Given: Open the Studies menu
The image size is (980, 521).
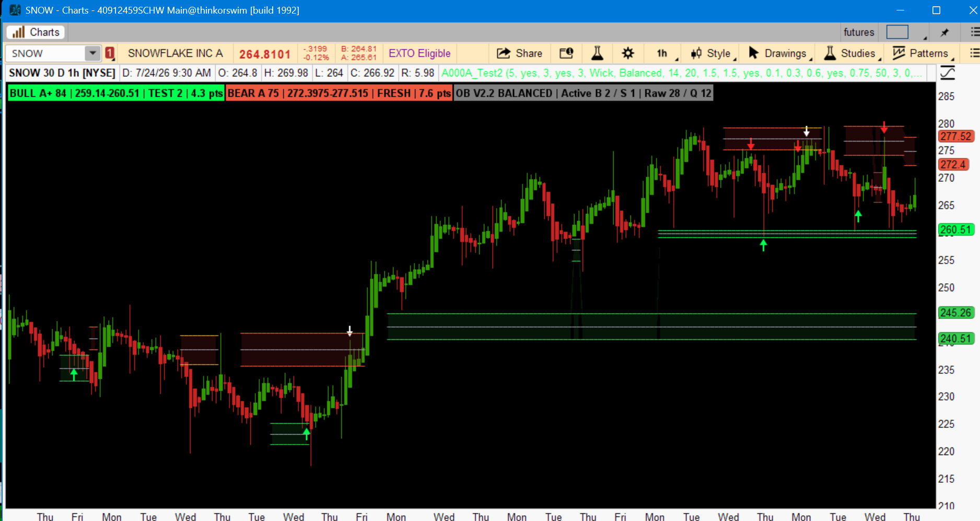Looking at the screenshot, I should pos(852,53).
